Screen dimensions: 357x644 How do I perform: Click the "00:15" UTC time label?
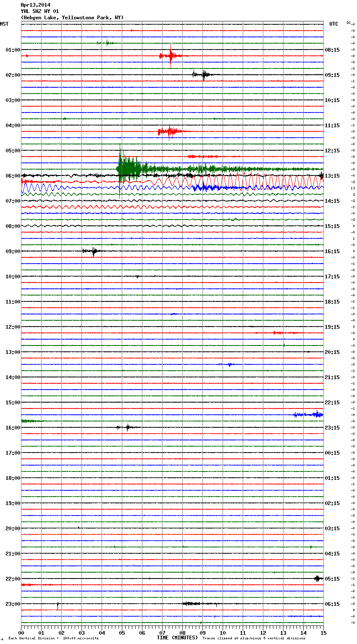tap(332, 453)
